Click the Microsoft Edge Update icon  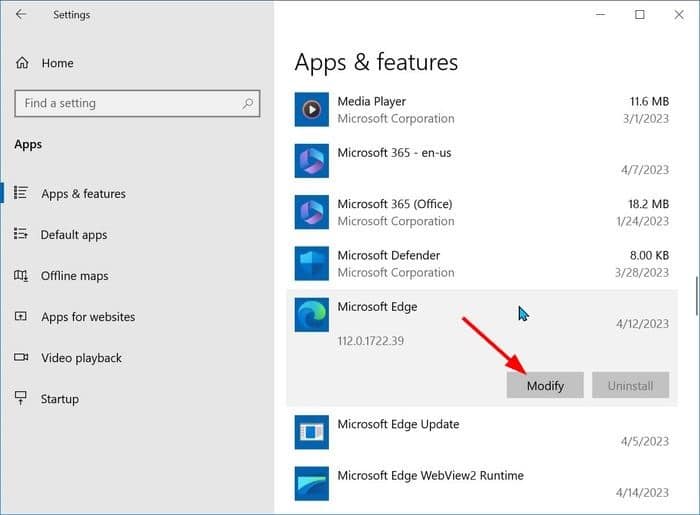(x=312, y=432)
